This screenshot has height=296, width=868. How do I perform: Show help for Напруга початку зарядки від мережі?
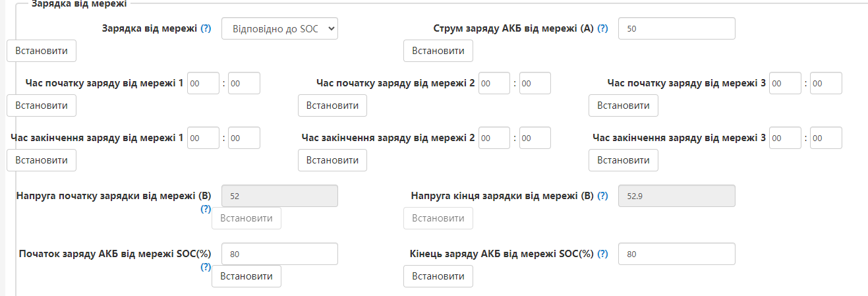coord(206,208)
